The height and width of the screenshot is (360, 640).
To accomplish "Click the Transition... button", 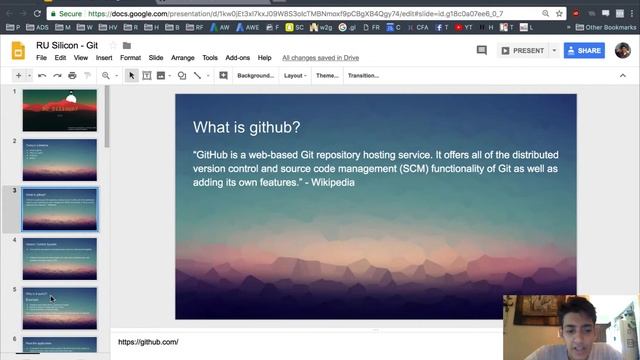I will (363, 76).
